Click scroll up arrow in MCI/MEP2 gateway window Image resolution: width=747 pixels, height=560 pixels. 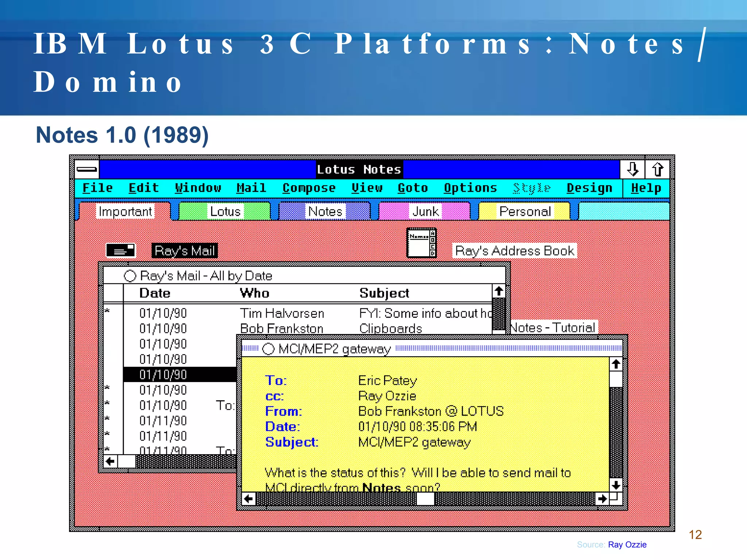click(x=616, y=364)
